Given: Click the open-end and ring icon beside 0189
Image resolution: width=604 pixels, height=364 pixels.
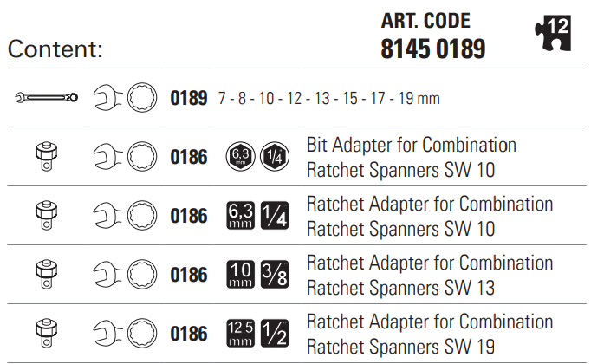Looking at the screenshot, I should (x=124, y=98).
